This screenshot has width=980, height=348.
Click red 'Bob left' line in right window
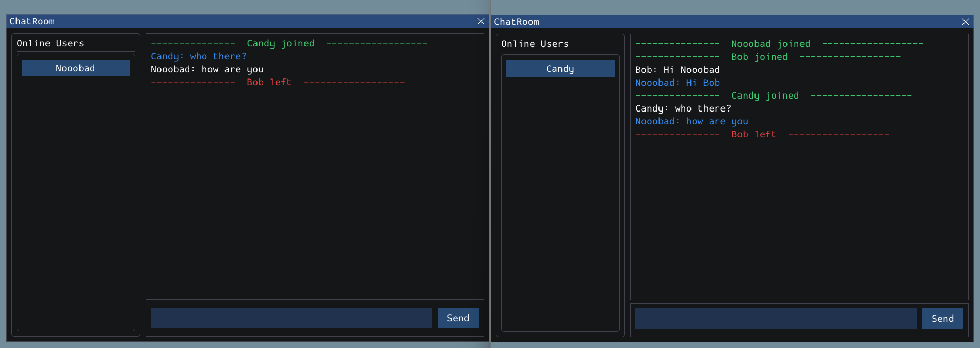point(762,134)
